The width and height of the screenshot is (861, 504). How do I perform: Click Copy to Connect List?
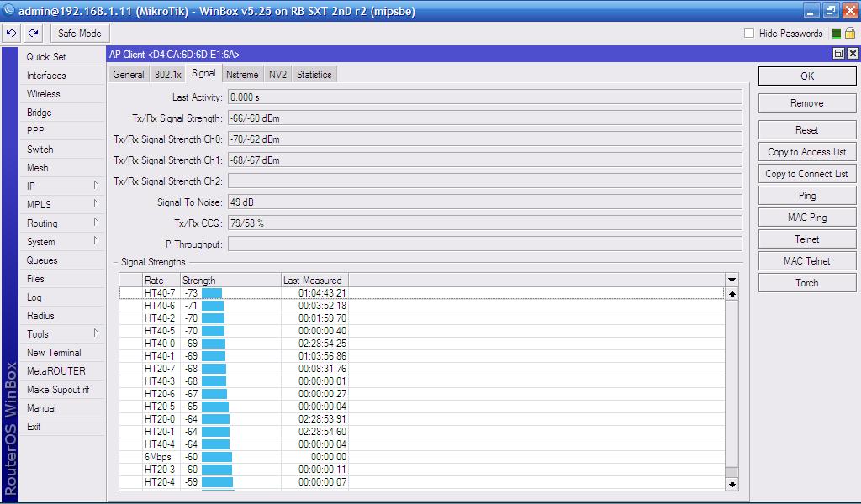806,174
